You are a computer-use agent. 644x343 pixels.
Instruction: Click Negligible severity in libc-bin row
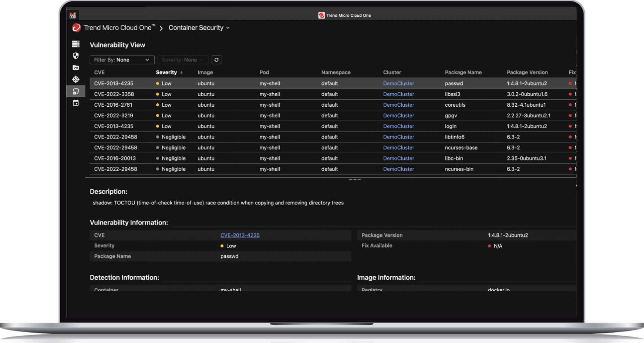pyautogui.click(x=171, y=158)
